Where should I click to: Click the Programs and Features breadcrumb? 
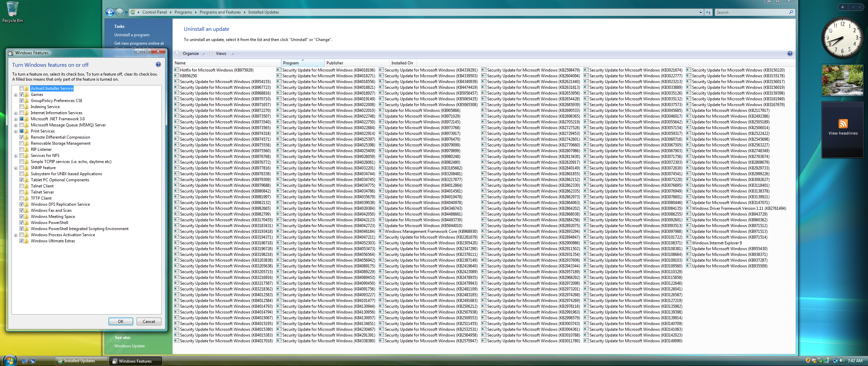pyautogui.click(x=220, y=12)
